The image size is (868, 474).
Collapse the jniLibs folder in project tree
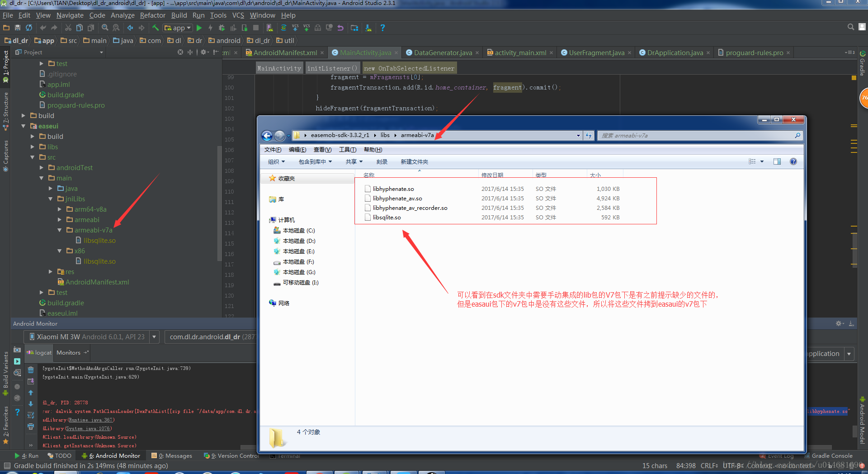click(51, 199)
